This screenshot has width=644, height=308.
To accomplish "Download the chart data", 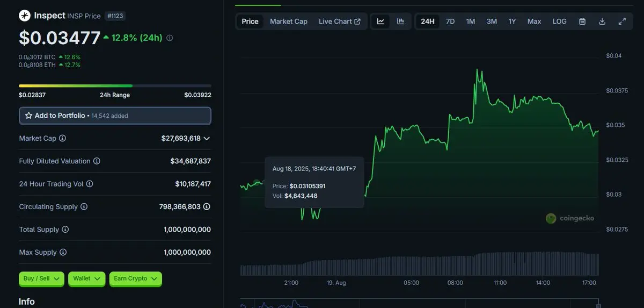I will click(602, 22).
